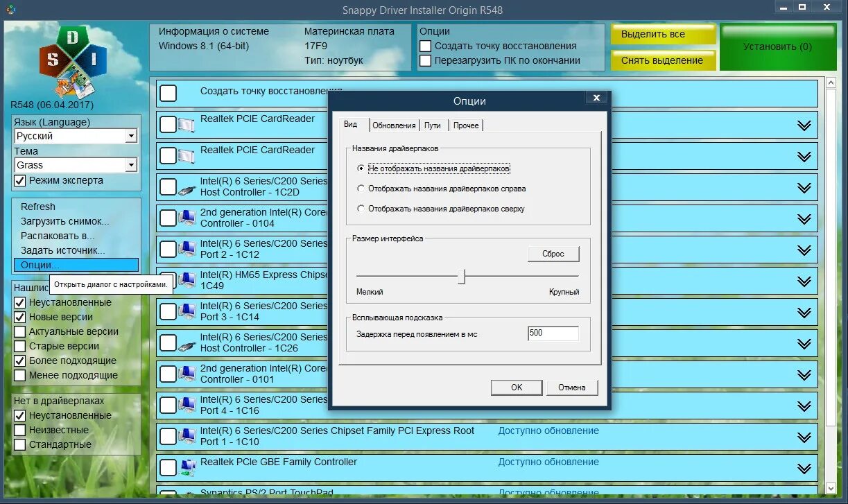Expand Host Controller - 1C2D row chevron
848x504 pixels.
804,188
